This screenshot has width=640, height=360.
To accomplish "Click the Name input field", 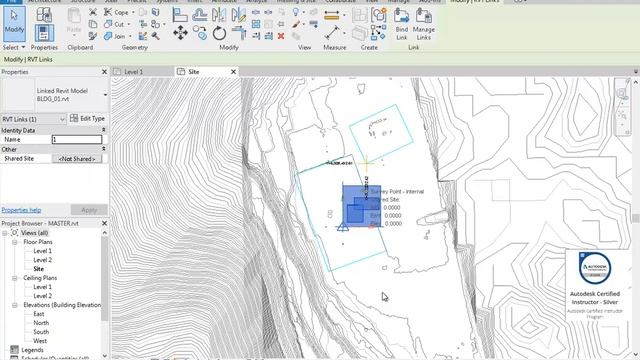I will click(x=77, y=140).
